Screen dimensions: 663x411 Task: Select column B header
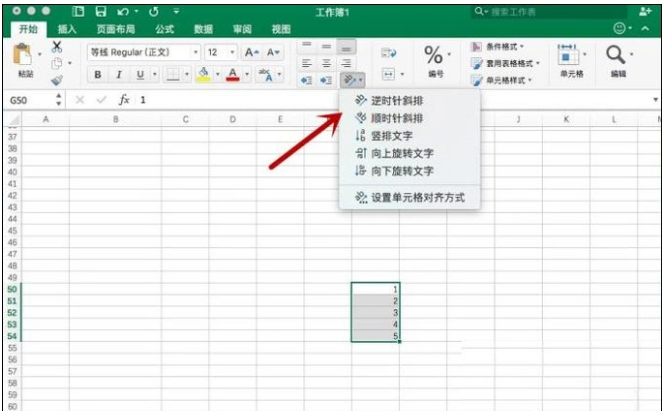coord(115,120)
